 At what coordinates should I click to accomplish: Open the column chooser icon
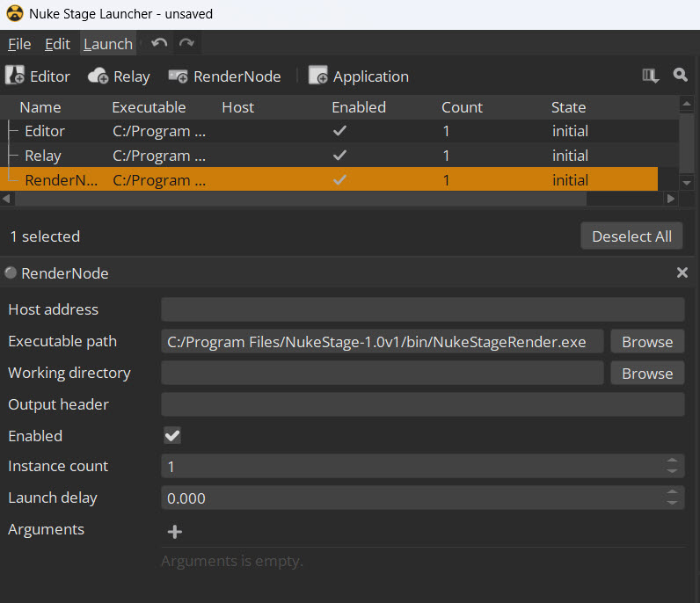(x=651, y=76)
